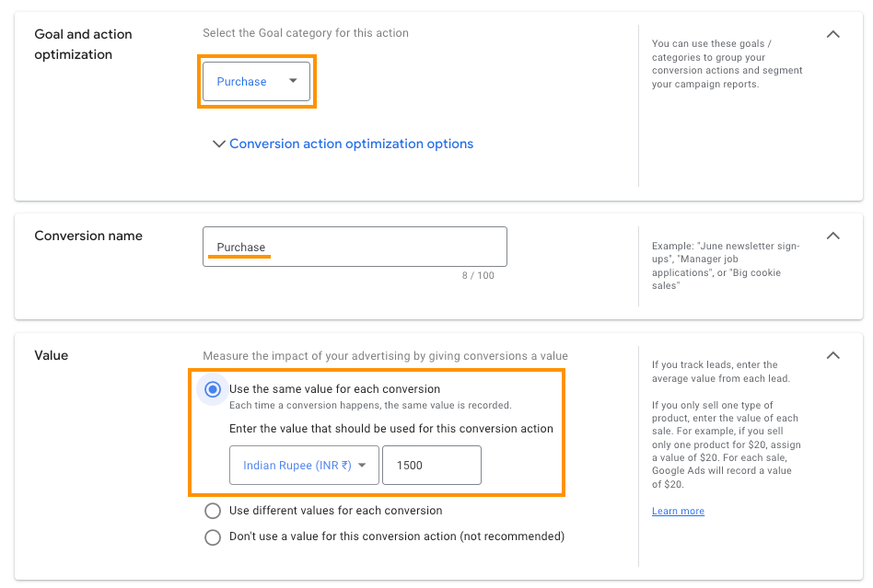Image resolution: width=873 pixels, height=588 pixels.
Task: Click the collapse arrow icon in the Value panel
Action: [832, 355]
